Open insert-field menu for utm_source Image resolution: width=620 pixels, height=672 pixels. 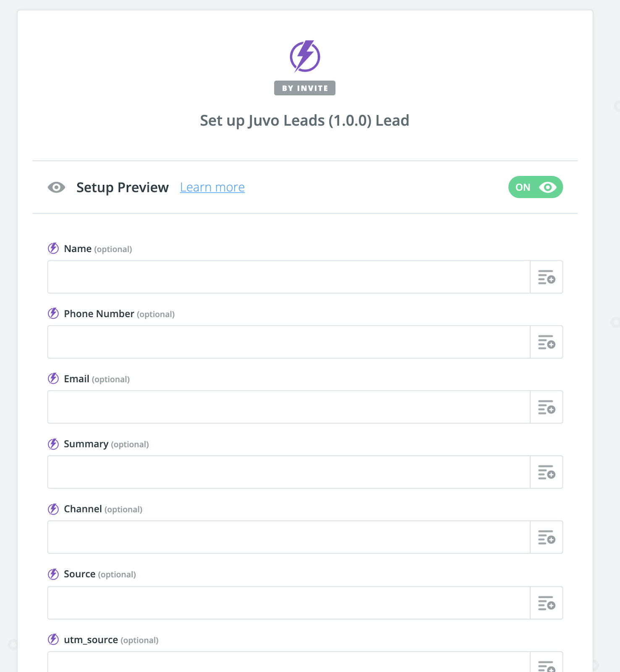(x=546, y=665)
